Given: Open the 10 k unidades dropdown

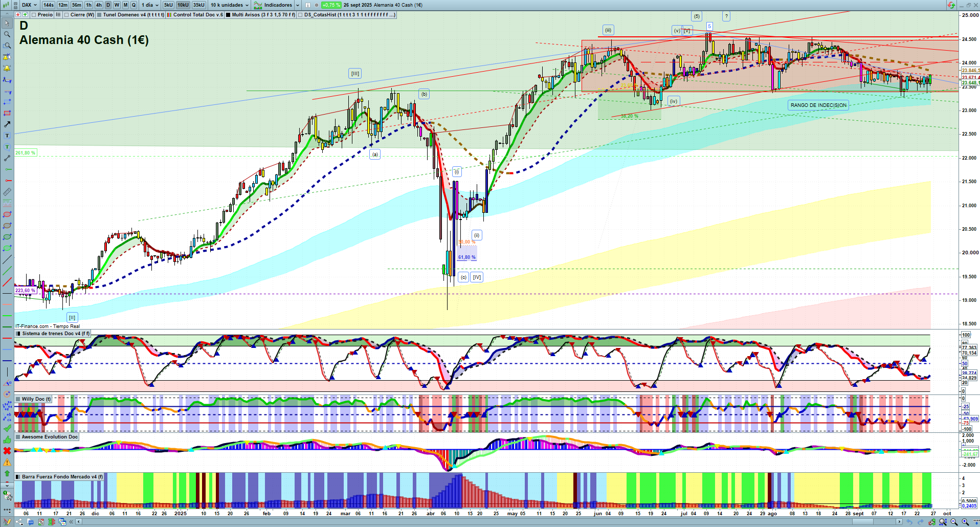Looking at the screenshot, I should 230,5.
